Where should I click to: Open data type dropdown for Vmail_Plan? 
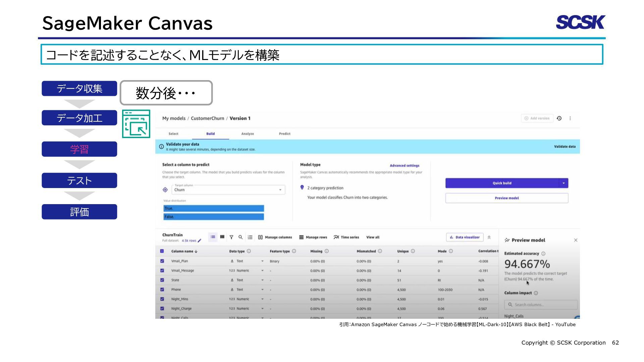click(x=262, y=261)
